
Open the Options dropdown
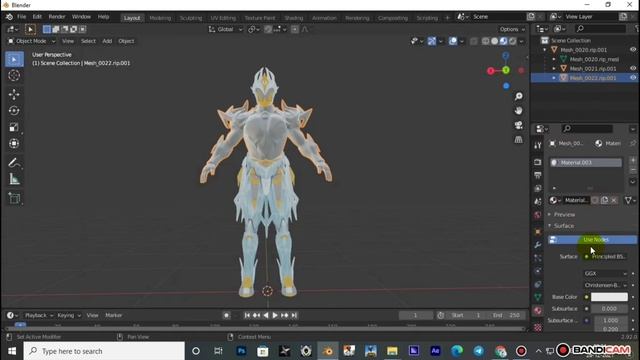[x=512, y=29]
